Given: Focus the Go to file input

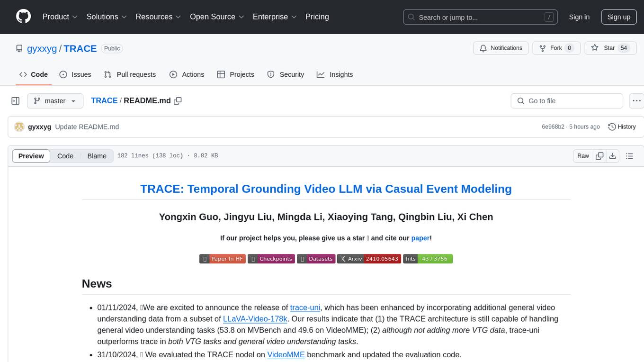Looking at the screenshot, I should 567,101.
